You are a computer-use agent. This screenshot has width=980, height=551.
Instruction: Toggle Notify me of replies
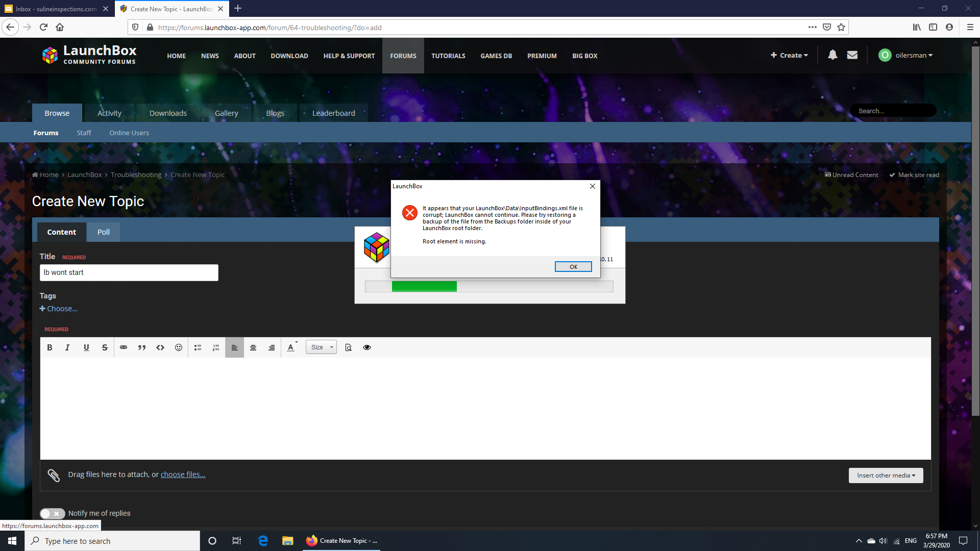(52, 513)
